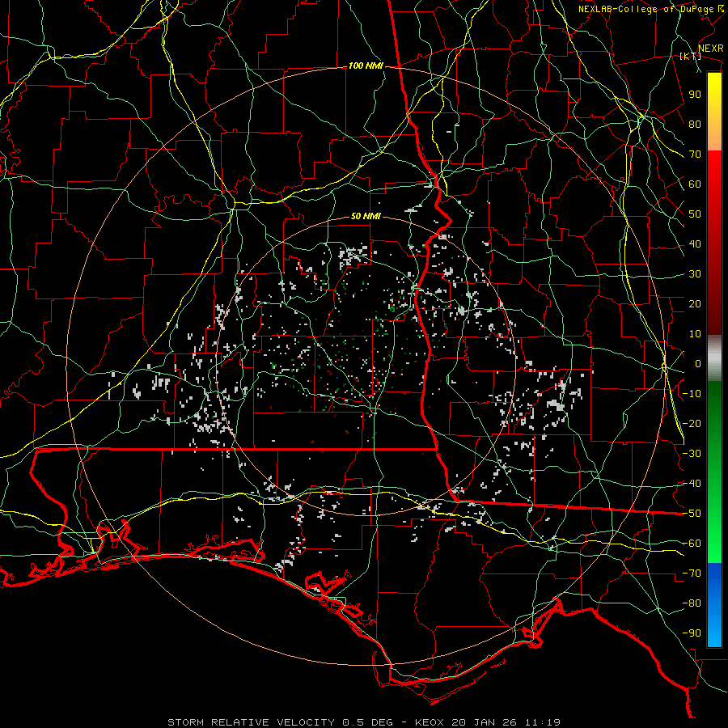Select the 60 value on the velocity scale
Image resolution: width=728 pixels, height=728 pixels.
695,184
